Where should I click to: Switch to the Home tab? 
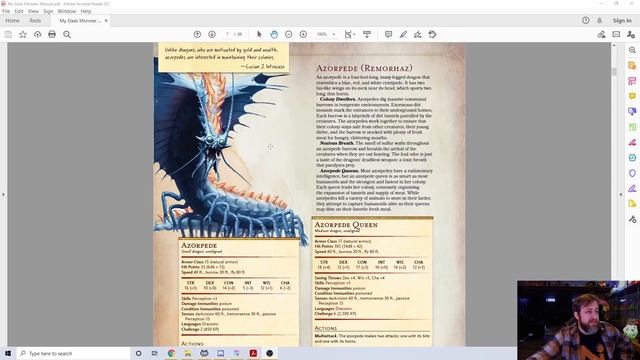pyautogui.click(x=12, y=20)
